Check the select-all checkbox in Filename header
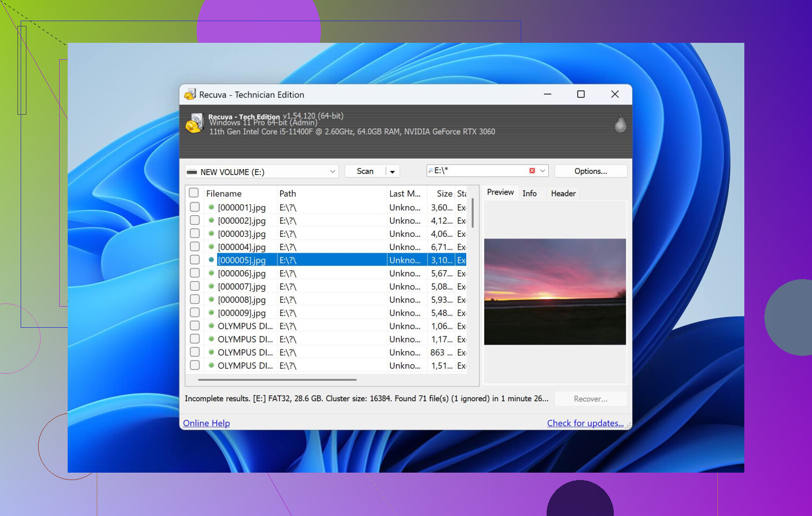 point(194,193)
